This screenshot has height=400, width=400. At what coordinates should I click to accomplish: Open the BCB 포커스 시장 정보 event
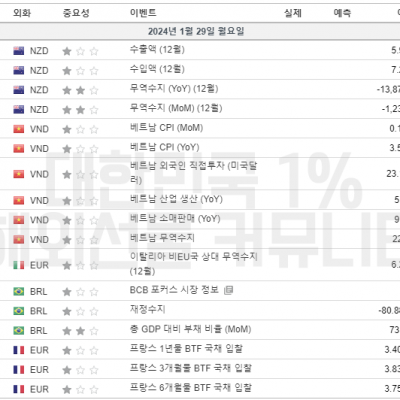(x=174, y=290)
